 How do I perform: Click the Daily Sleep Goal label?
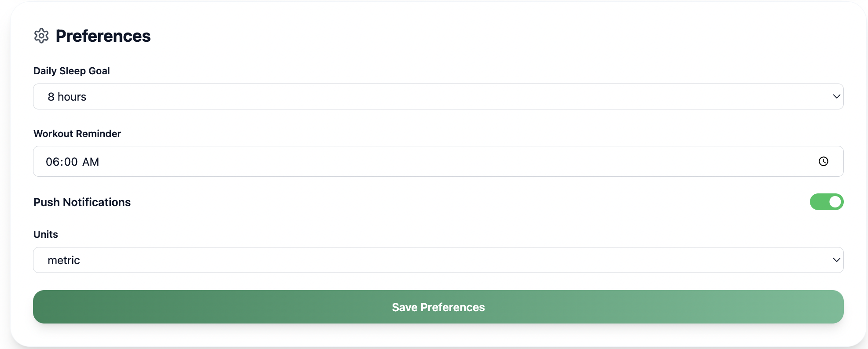click(x=72, y=71)
